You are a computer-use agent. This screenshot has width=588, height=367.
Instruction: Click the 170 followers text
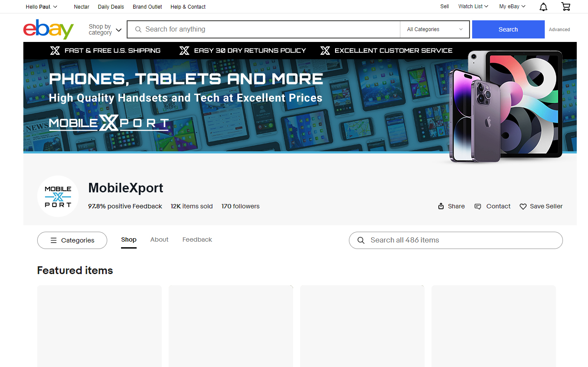point(240,206)
